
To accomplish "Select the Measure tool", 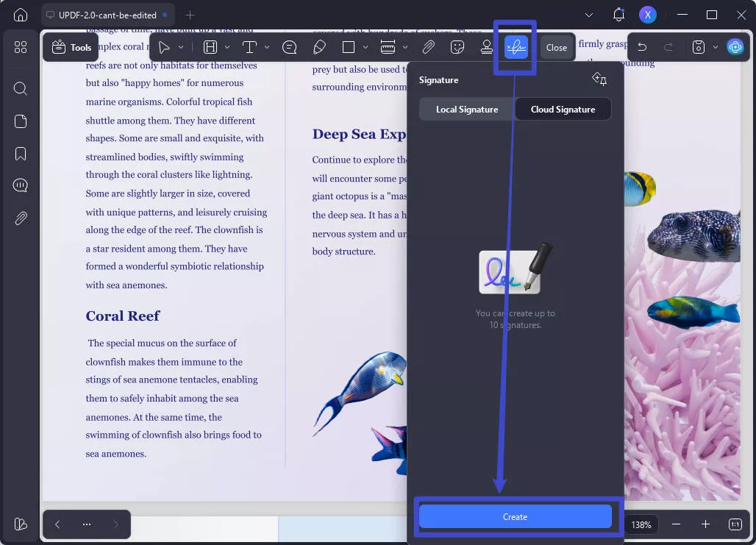I will 388,47.
